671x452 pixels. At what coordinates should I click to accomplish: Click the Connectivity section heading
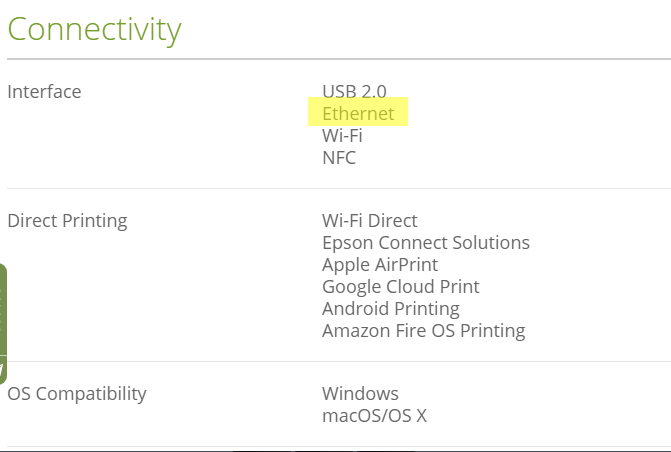(95, 30)
